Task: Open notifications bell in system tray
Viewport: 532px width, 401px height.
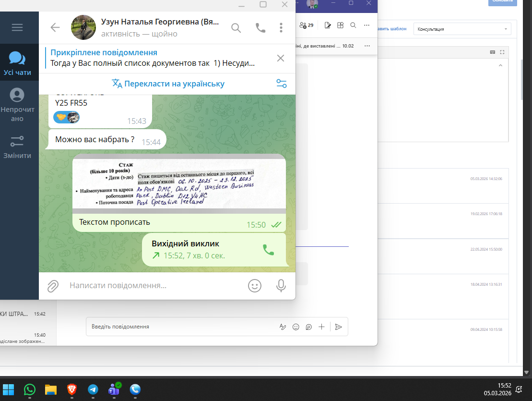Action: [519, 389]
